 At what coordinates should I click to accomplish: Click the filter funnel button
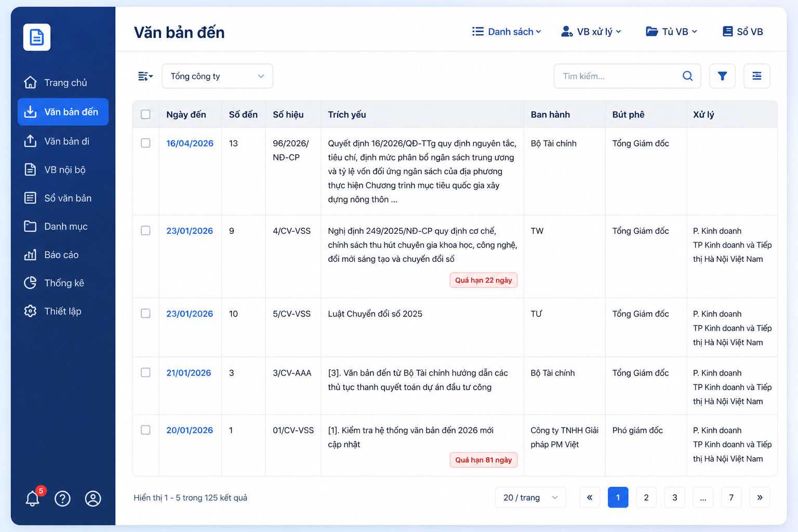(x=722, y=76)
